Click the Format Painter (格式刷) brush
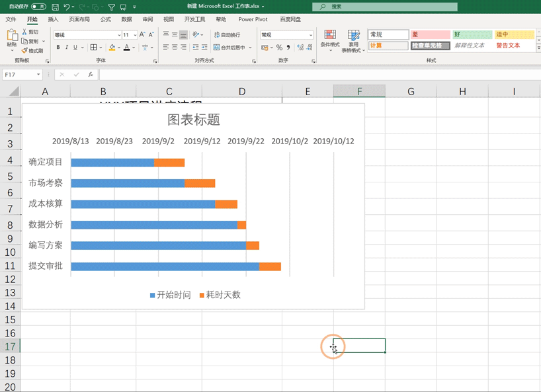This screenshot has width=541, height=392. (24, 50)
